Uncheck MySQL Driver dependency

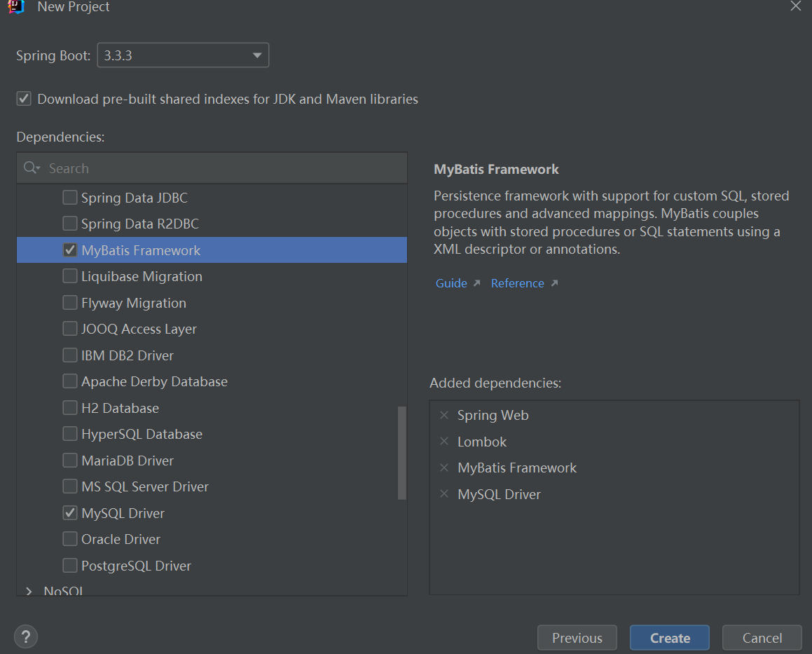pos(70,512)
